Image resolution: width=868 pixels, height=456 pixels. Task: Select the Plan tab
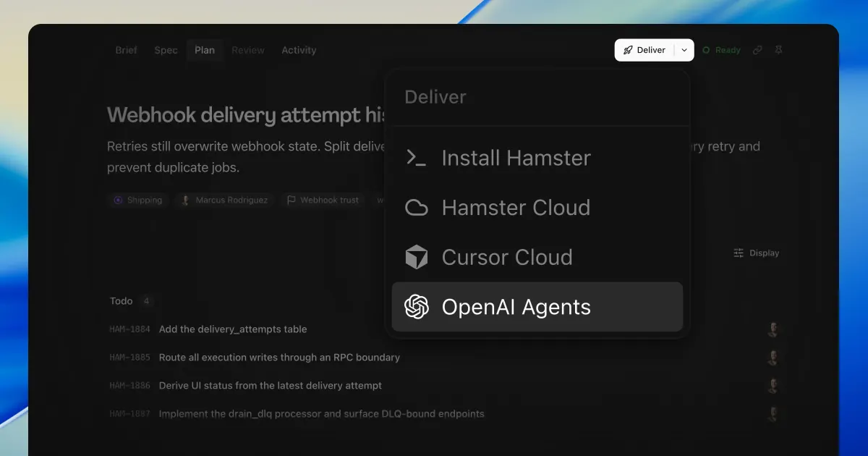click(205, 50)
